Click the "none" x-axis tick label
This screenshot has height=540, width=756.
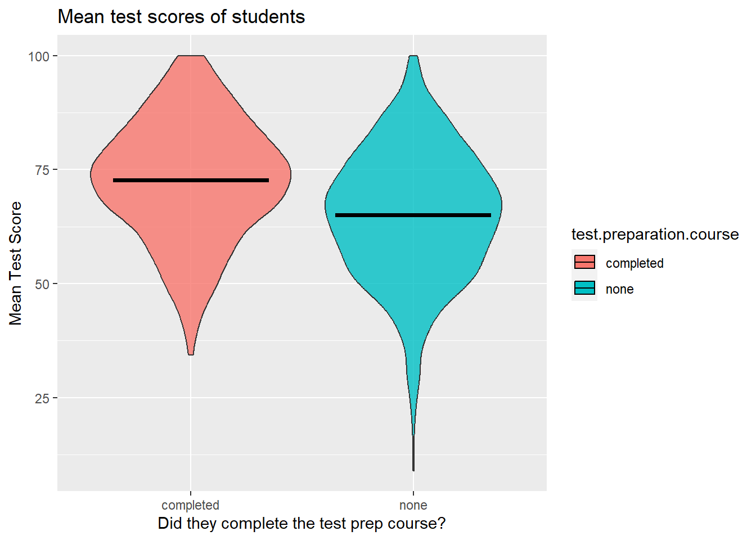[413, 505]
